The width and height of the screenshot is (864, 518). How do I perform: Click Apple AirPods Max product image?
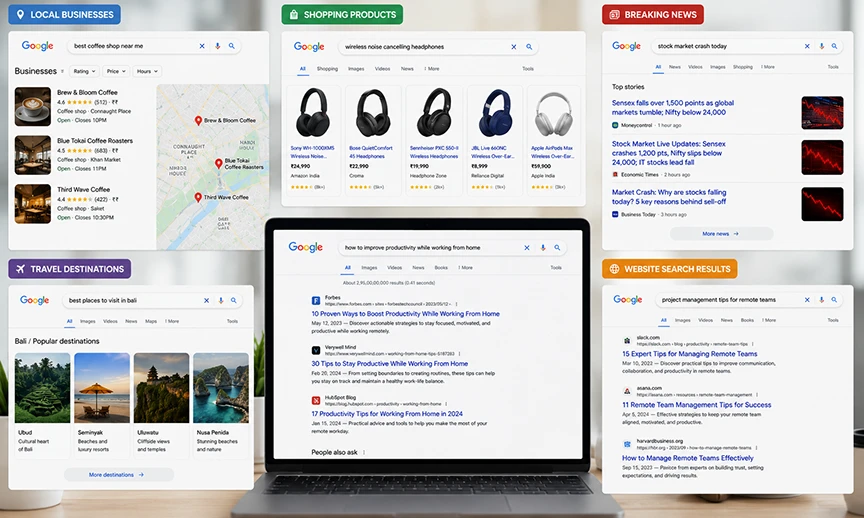coord(554,113)
